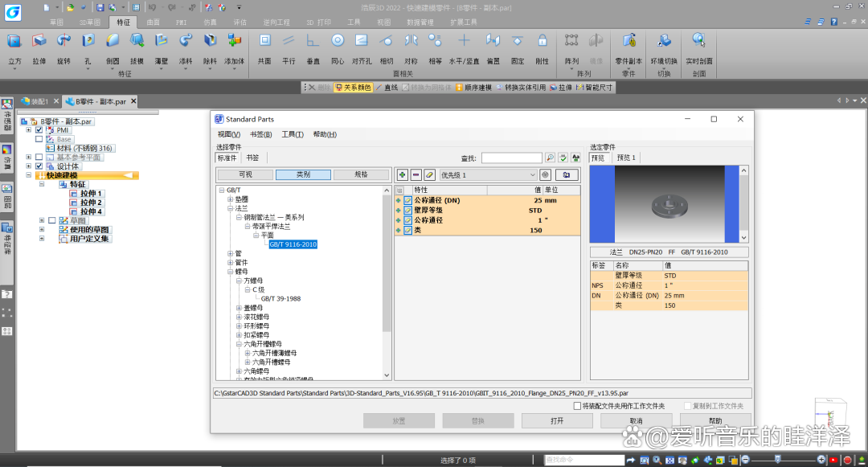Screen dimensions: 868x467
Task: Uncheck the PMI checkbox in model tree
Action: point(39,130)
